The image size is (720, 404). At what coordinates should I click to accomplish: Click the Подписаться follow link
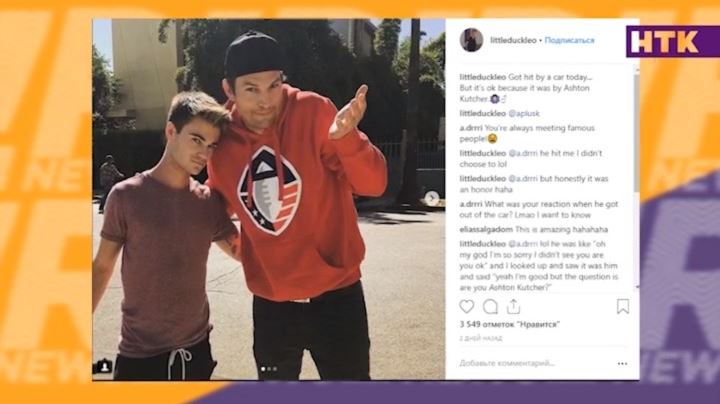pyautogui.click(x=569, y=40)
